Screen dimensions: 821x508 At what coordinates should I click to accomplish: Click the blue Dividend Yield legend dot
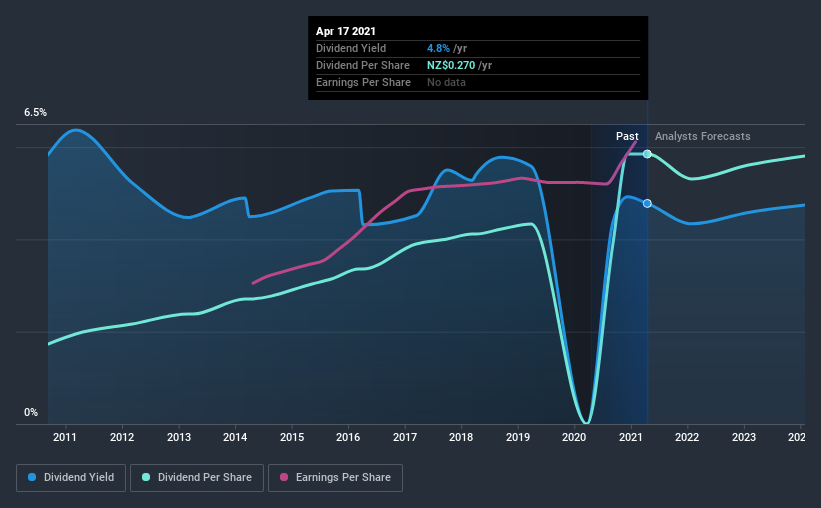click(x=32, y=477)
